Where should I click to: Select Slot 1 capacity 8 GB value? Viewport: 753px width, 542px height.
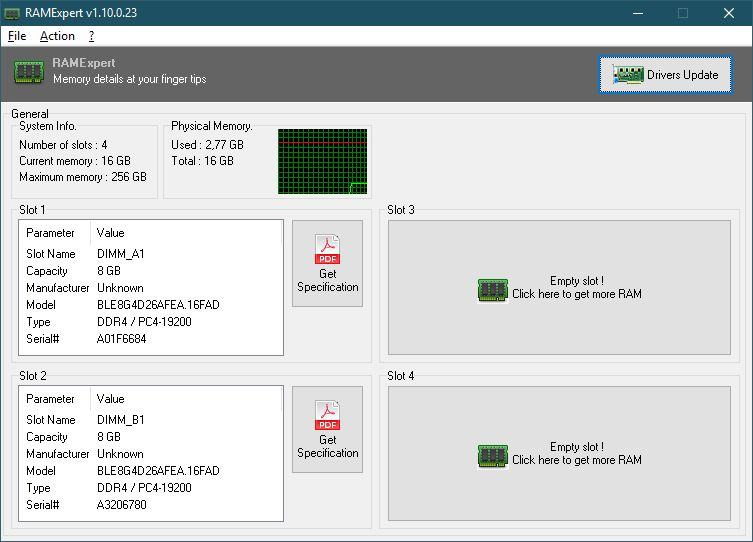click(109, 271)
